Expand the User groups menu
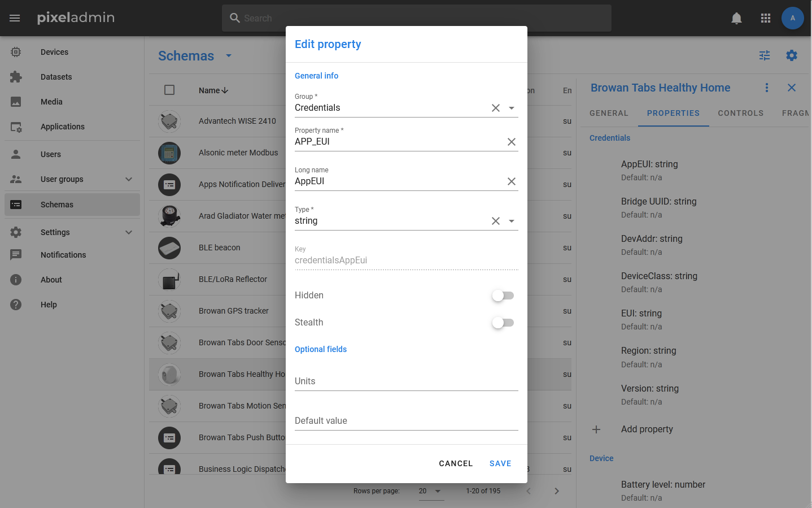Screen dimensions: 812x508 129,179
